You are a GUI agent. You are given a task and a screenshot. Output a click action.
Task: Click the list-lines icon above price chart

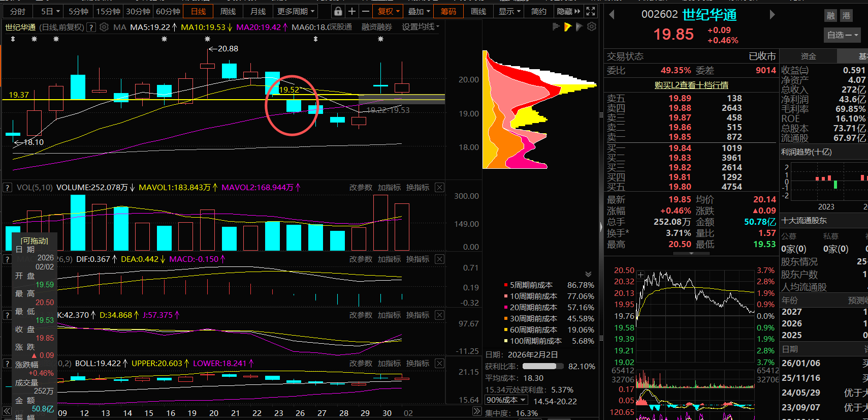coord(556,26)
